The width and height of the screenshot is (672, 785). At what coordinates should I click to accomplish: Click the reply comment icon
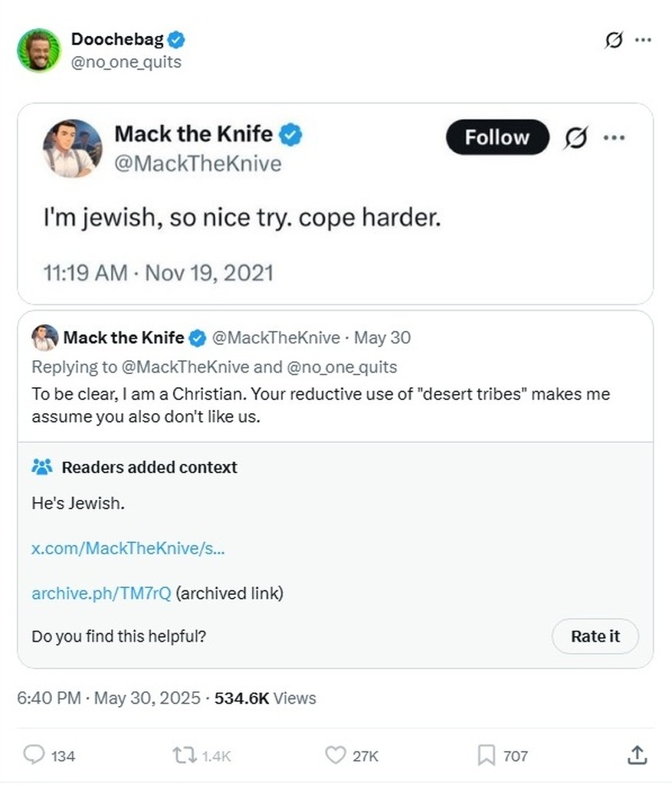pos(34,755)
